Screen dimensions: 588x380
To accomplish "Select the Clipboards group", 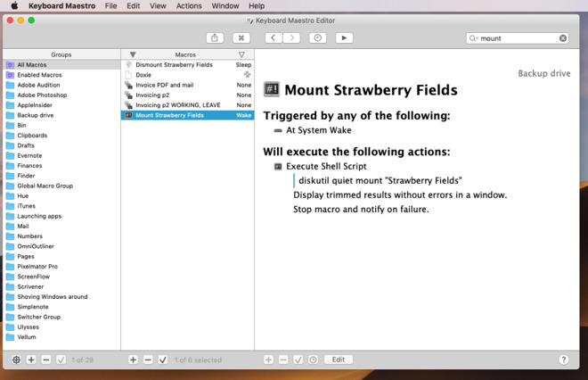I will (x=61, y=136).
